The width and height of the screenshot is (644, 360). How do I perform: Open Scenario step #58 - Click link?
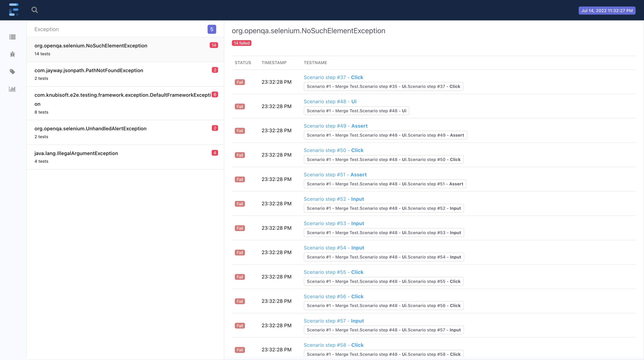click(x=333, y=345)
